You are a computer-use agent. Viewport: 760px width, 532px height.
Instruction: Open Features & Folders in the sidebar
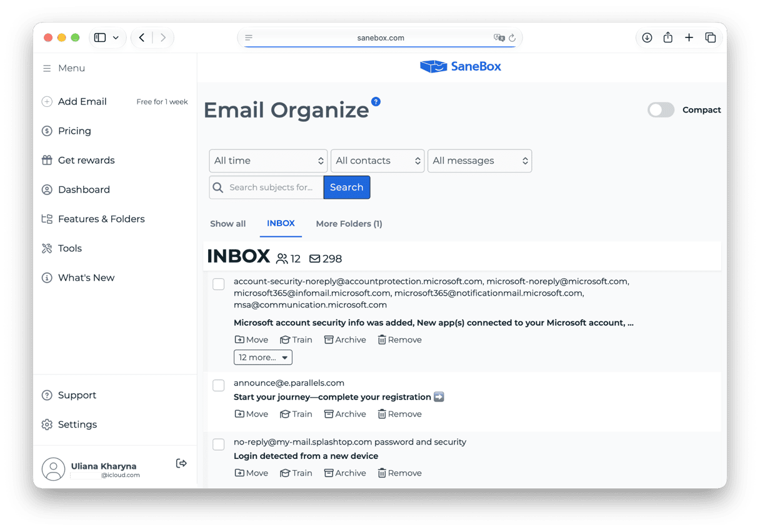coord(101,219)
